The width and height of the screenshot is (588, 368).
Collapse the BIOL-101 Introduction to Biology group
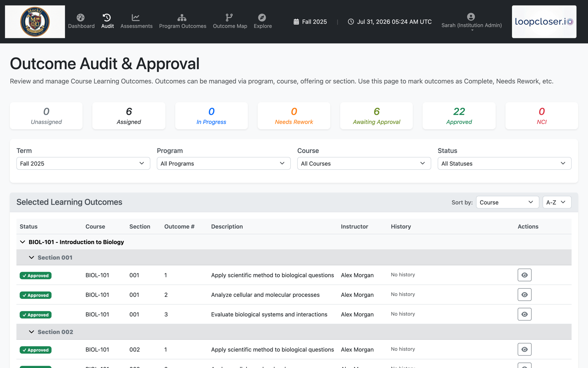tap(22, 242)
